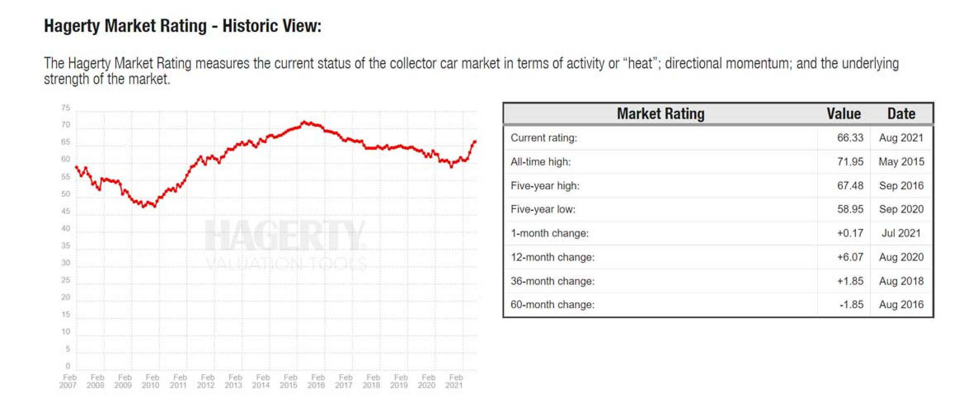Click the 12-month change value +6.07
The width and height of the screenshot is (980, 405).
coord(850,257)
